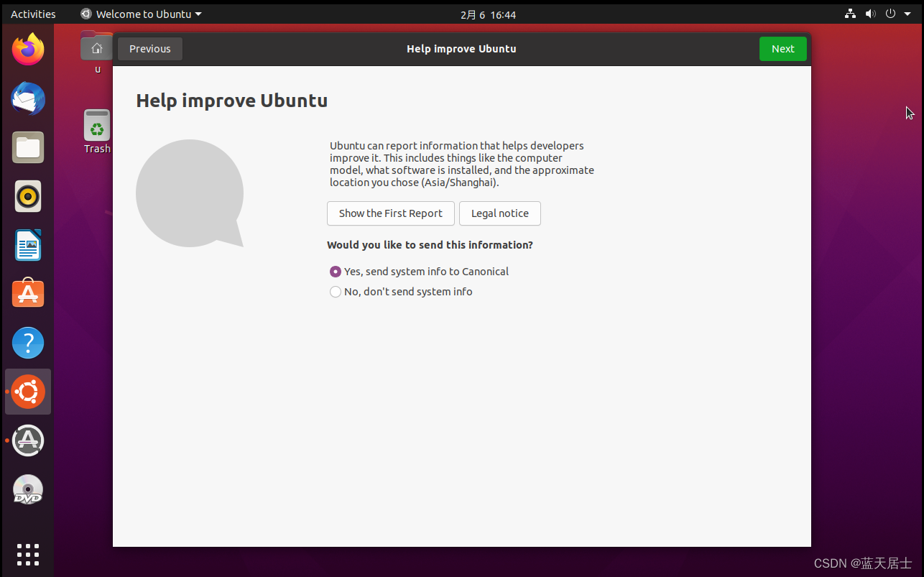
Task: Open LibreOffice Writer
Action: tap(27, 245)
